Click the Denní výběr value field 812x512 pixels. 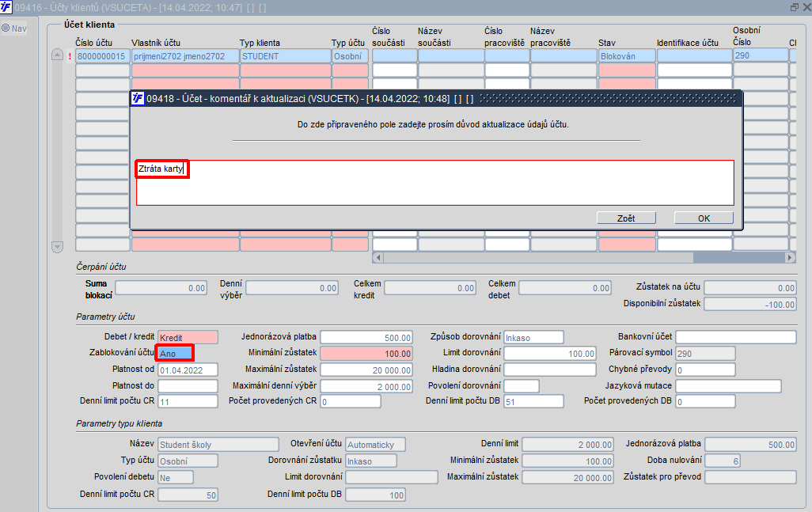coord(292,288)
